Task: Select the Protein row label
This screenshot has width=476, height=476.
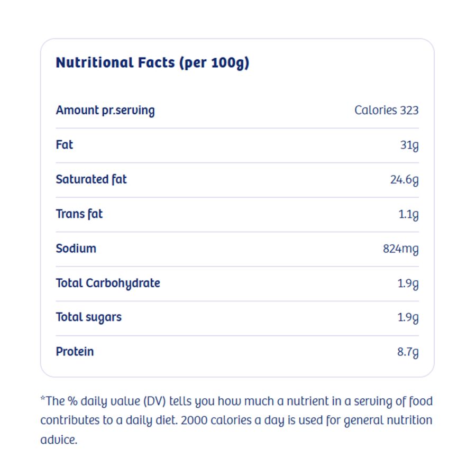Action: pos(75,352)
